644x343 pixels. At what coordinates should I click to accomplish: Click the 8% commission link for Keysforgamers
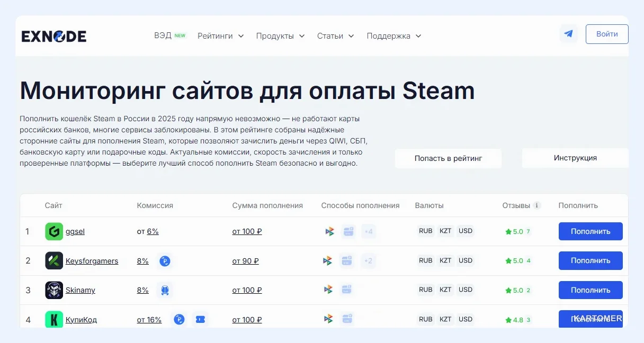(143, 261)
